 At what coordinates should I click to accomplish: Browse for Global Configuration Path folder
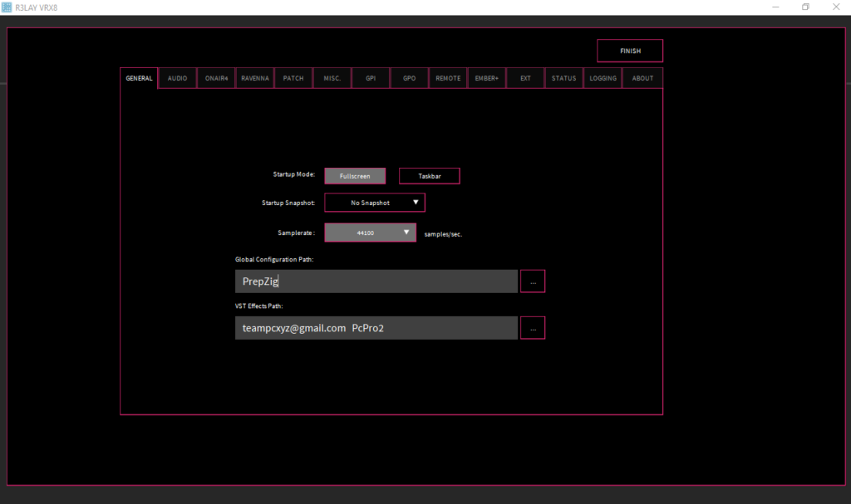[x=533, y=281]
